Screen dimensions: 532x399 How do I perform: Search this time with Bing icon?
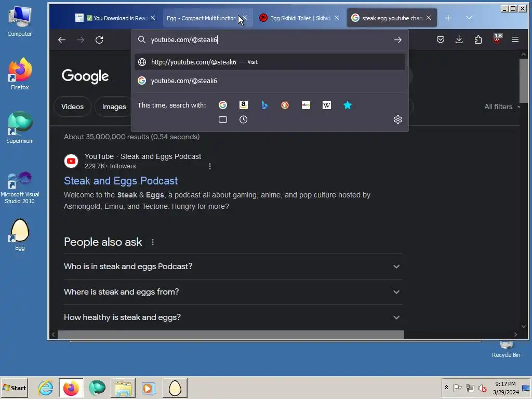coord(264,105)
